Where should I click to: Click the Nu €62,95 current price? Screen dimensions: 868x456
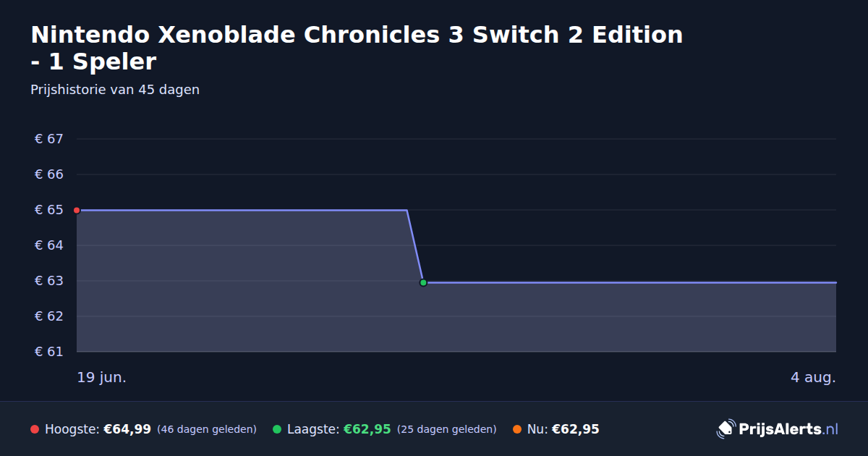(576, 429)
